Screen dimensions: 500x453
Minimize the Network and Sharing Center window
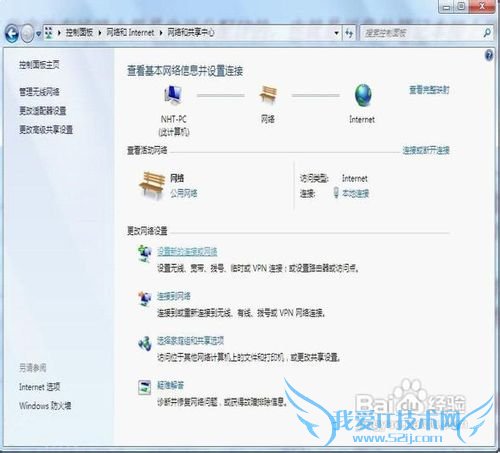point(447,6)
